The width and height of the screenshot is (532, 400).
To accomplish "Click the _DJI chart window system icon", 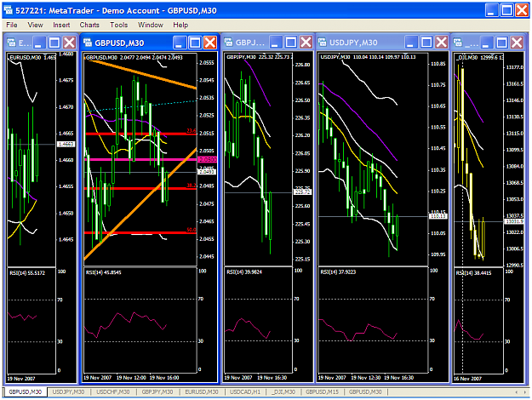I will [458, 42].
